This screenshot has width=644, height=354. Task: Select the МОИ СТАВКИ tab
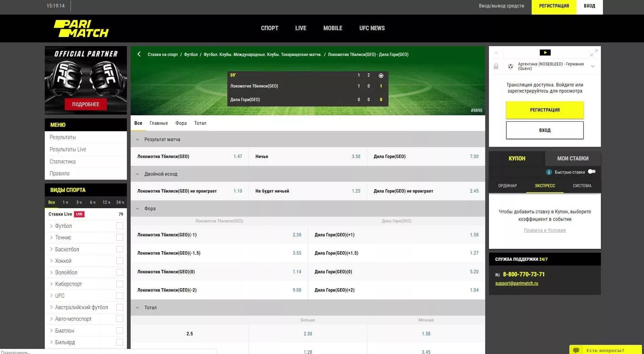click(573, 158)
